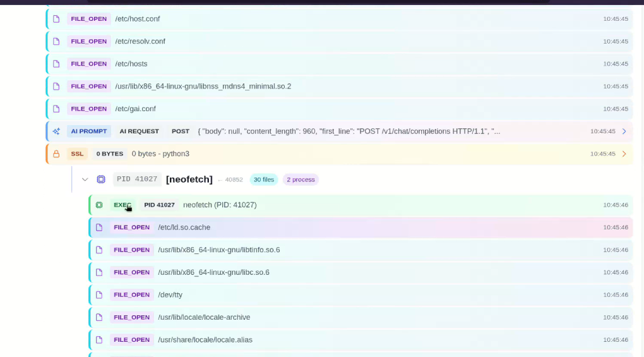Click the file icon beside /etc/host.conf
This screenshot has height=357, width=644.
coord(56,19)
